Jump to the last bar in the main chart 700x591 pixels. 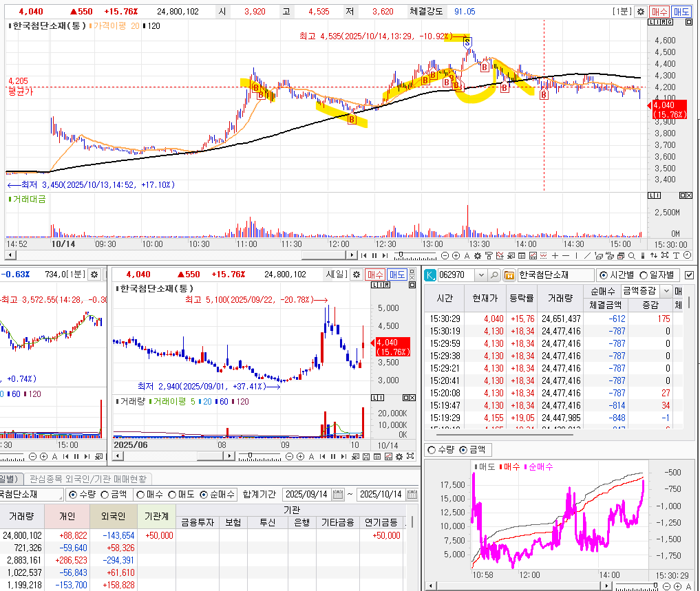pyautogui.click(x=385, y=256)
